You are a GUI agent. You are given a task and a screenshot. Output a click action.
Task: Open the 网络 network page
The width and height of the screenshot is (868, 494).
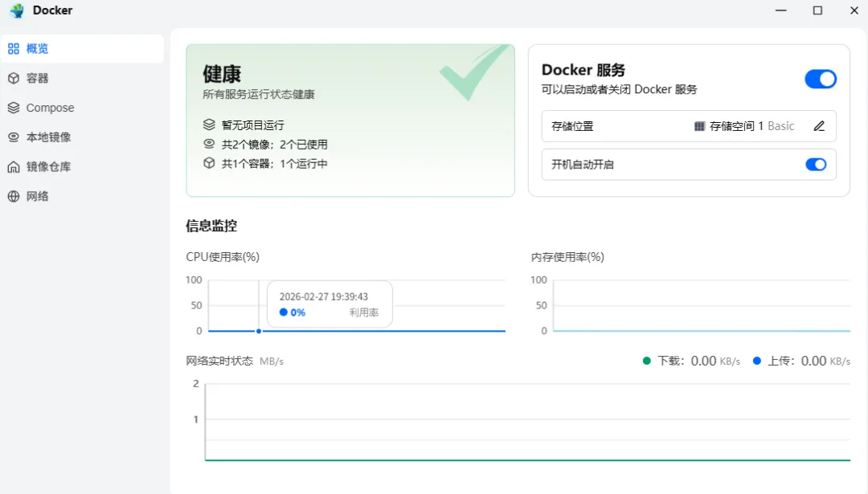pos(83,196)
